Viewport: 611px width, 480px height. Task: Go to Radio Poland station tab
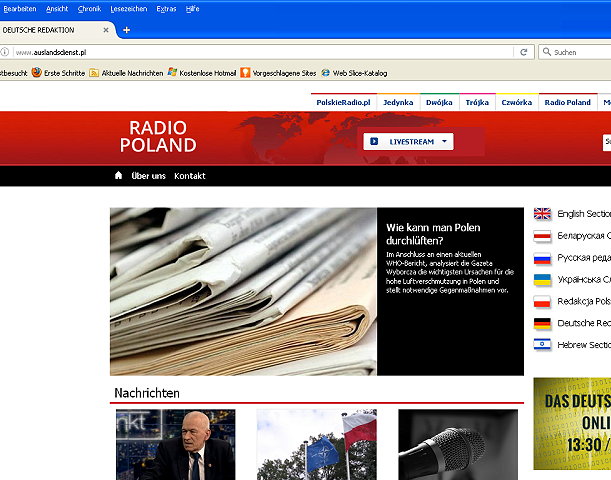click(568, 102)
